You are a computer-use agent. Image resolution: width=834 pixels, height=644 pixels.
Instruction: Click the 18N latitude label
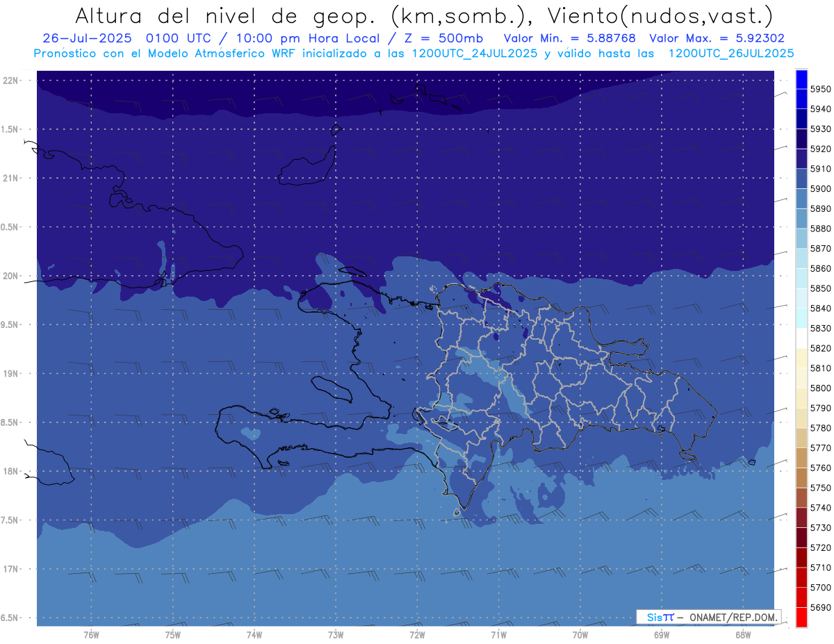coord(11,471)
